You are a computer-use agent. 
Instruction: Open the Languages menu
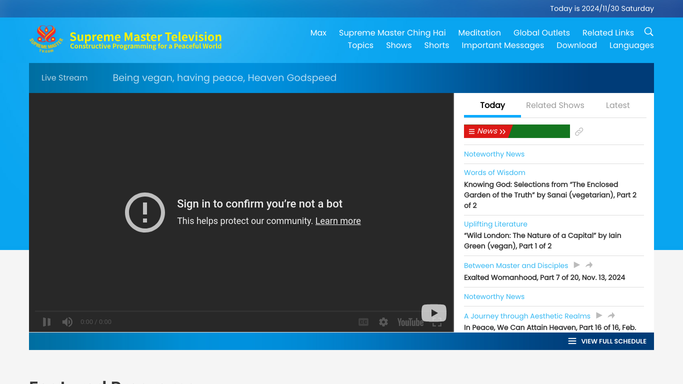(632, 45)
